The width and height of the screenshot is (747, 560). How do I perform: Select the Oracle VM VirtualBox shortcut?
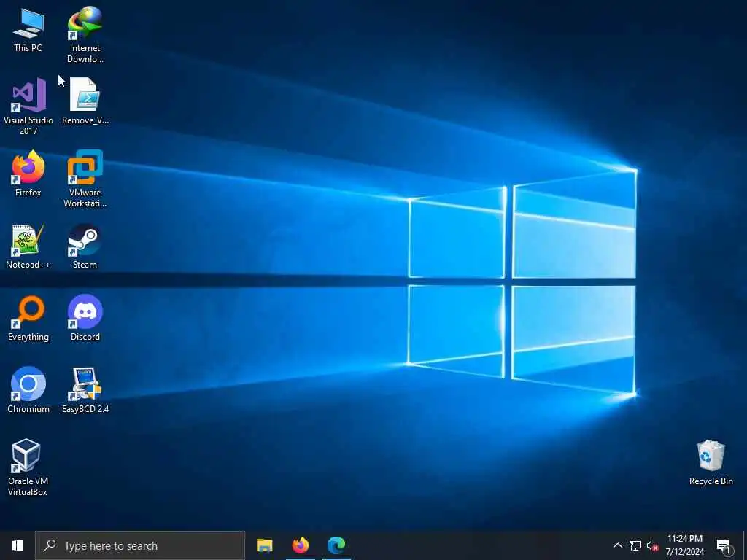point(28,467)
